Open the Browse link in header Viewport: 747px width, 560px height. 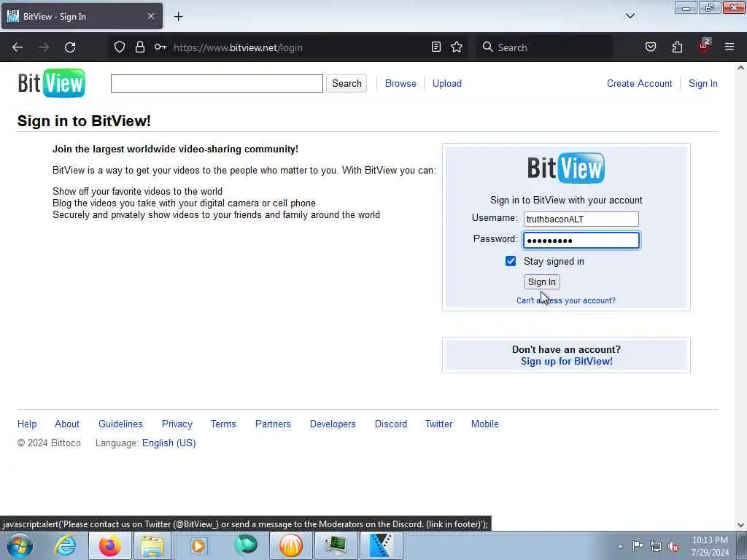click(400, 83)
